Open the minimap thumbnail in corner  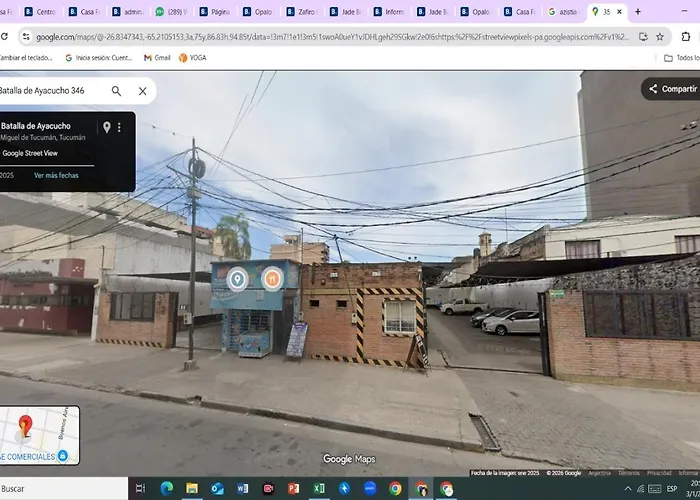click(38, 435)
